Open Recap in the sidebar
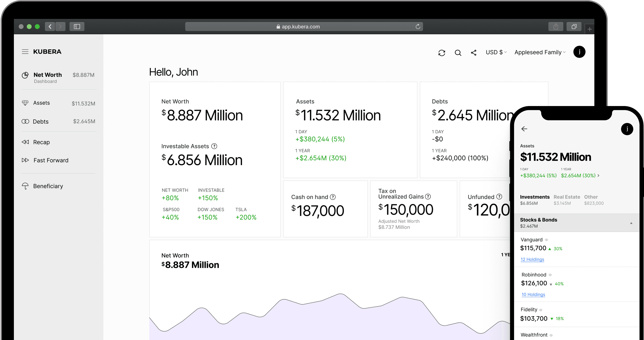Screen dimensions: 644x340 point(41,142)
